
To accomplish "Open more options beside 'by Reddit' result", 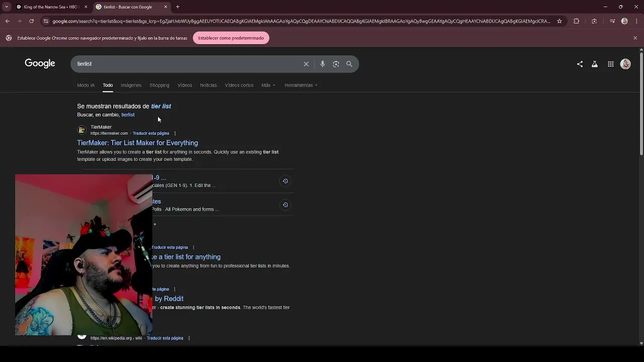I will pos(175,289).
